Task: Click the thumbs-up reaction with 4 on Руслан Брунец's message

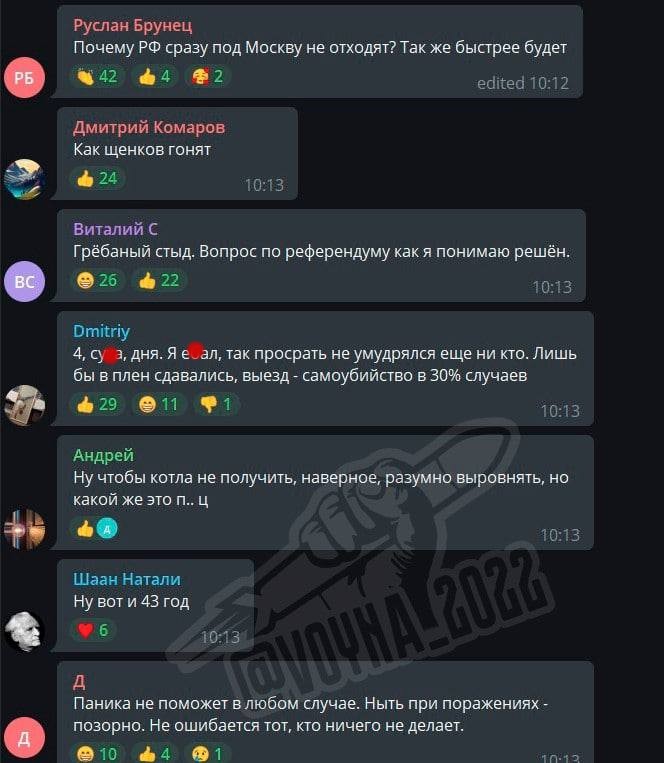Action: (x=154, y=77)
